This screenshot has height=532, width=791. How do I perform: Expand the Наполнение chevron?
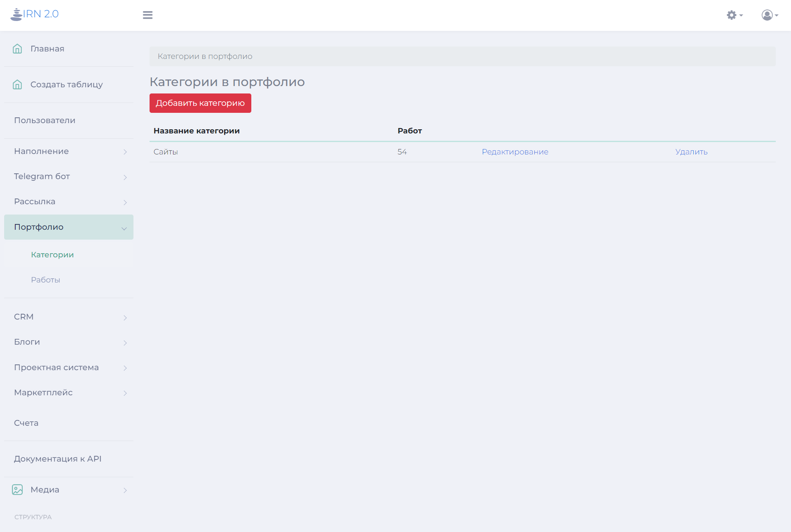(x=125, y=152)
